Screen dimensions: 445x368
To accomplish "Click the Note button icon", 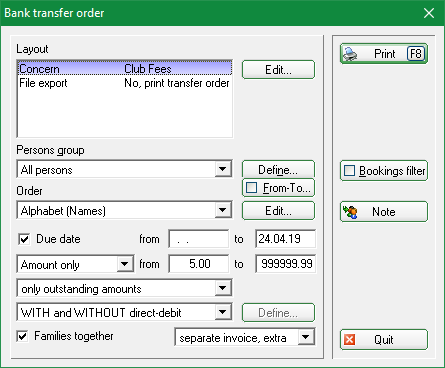I will click(350, 212).
